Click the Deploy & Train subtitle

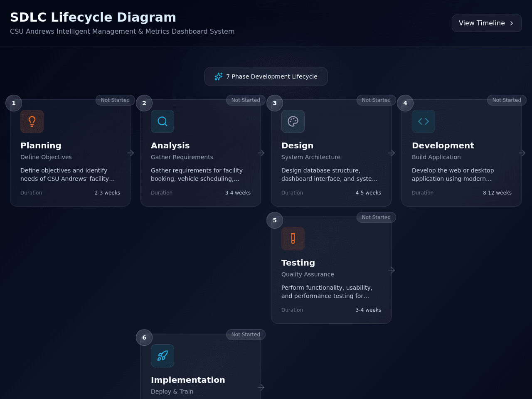172,392
